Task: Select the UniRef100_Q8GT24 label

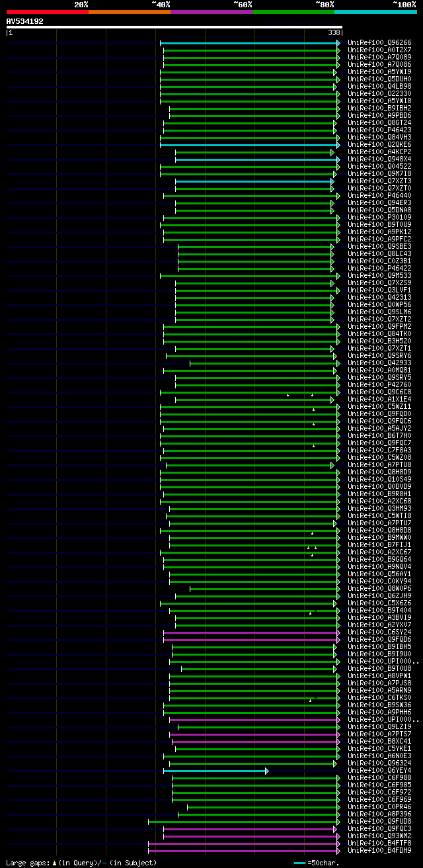Action: 379,123
